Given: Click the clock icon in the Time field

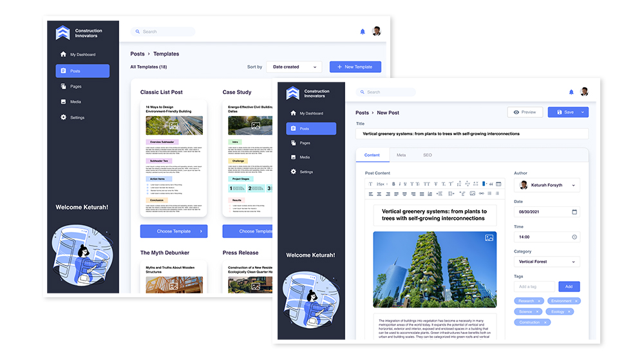Looking at the screenshot, I should pos(574,237).
